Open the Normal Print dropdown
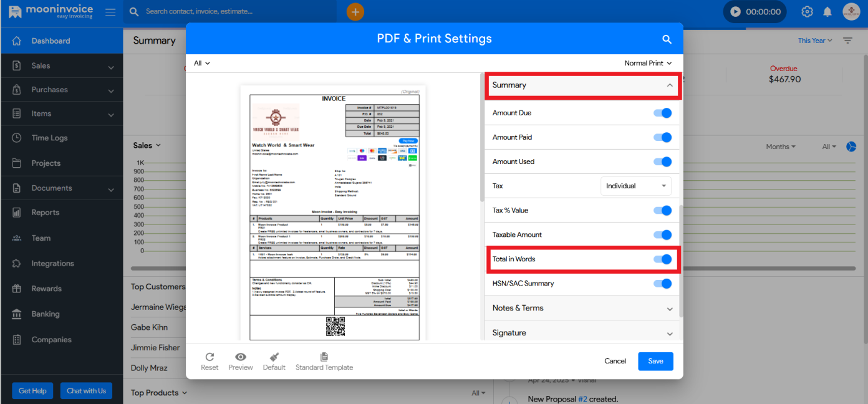The image size is (868, 404). click(649, 63)
